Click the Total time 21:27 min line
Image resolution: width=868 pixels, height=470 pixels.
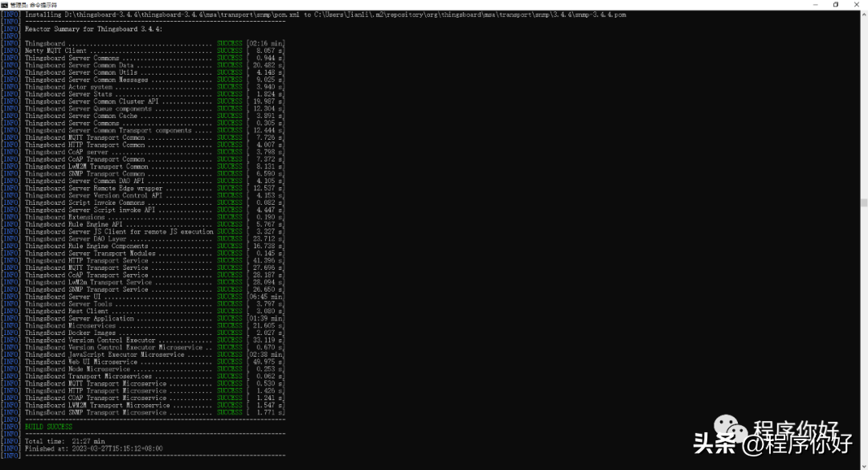64,441
